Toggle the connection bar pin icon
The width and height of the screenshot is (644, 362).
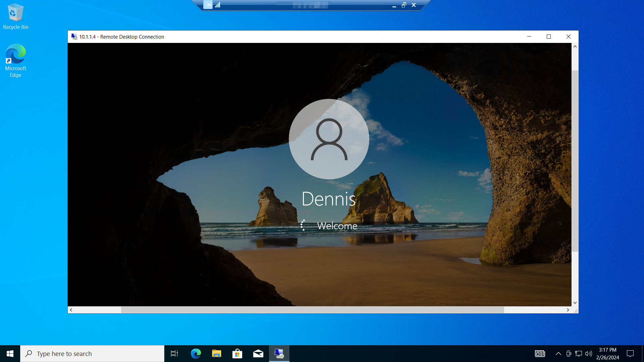click(208, 5)
